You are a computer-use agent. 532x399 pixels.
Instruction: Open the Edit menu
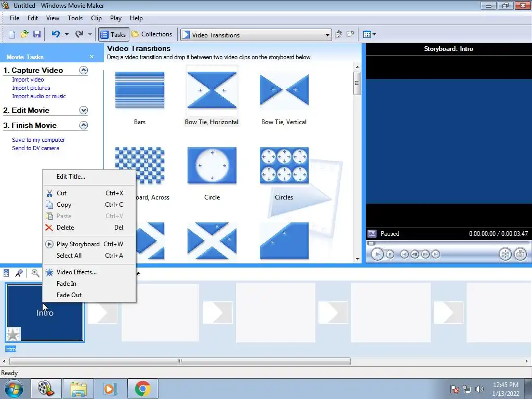tap(33, 18)
